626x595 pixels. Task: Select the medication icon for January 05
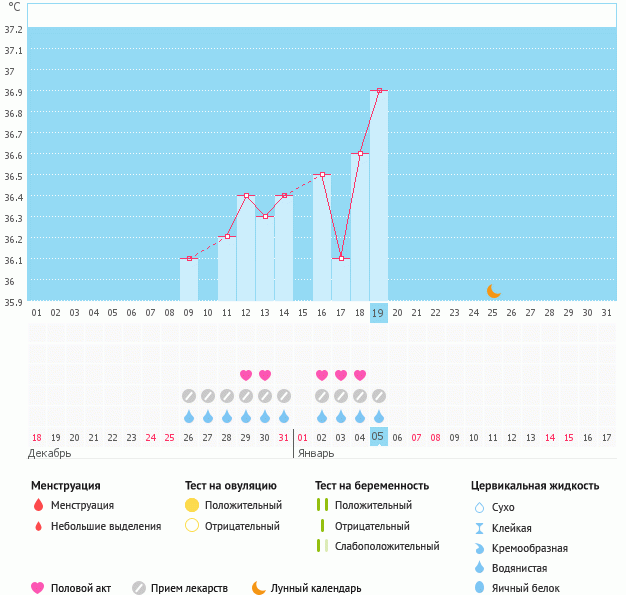[378, 396]
